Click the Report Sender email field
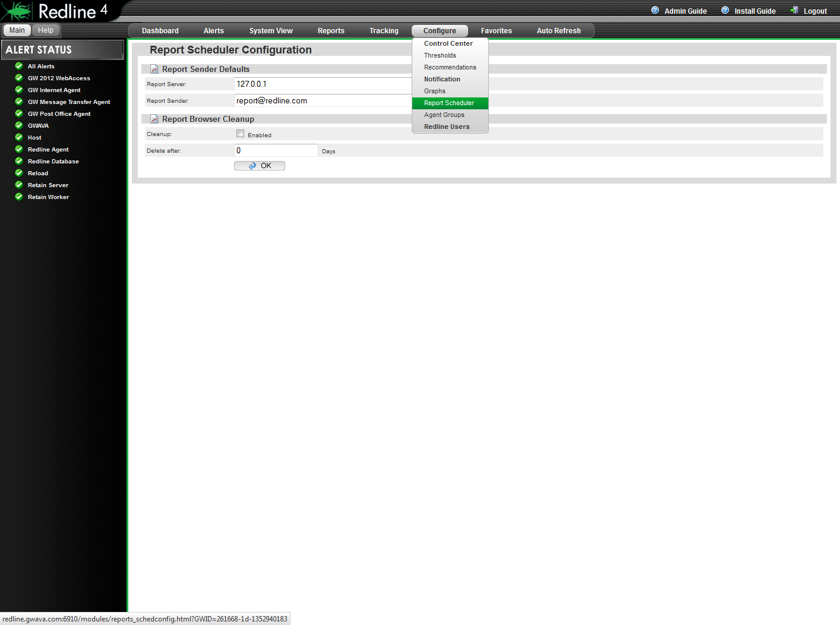840x625 pixels. point(323,100)
